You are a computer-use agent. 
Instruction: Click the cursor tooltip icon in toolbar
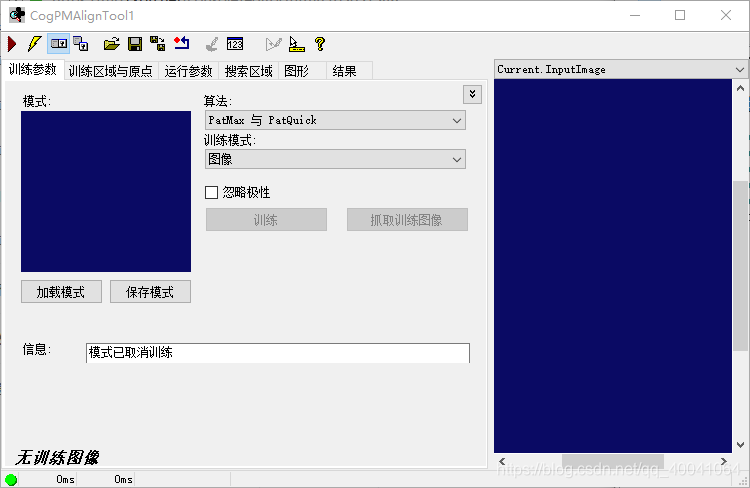click(x=297, y=44)
